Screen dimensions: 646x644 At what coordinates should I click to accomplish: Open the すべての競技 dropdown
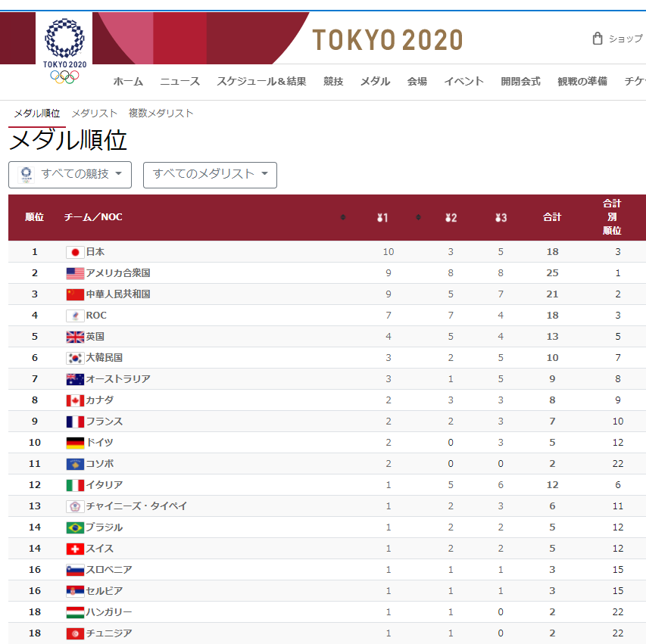click(x=70, y=175)
